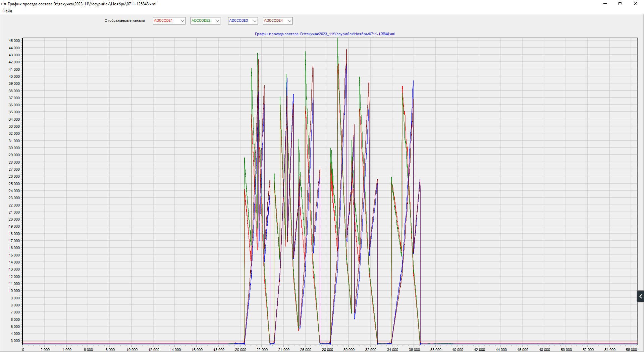Viewport: 644px width, 352px height.
Task: Click 10 000 on the horizontal axis
Action: point(132,350)
